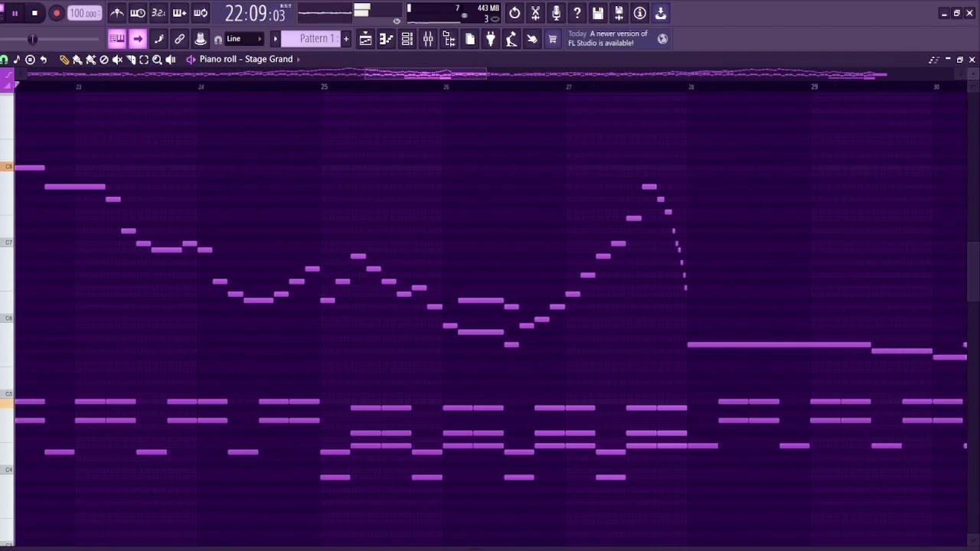Image resolution: width=980 pixels, height=551 pixels.
Task: Click the main volume knob icon
Action: point(200,39)
